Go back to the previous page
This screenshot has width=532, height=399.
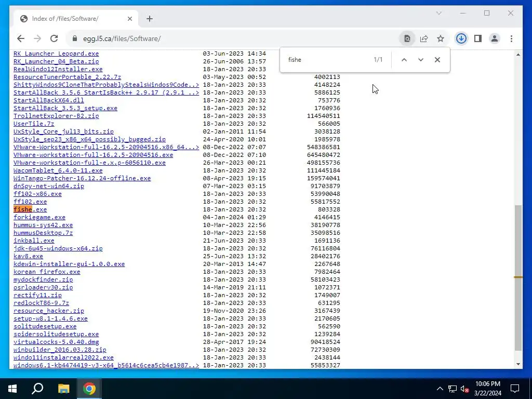tap(21, 38)
